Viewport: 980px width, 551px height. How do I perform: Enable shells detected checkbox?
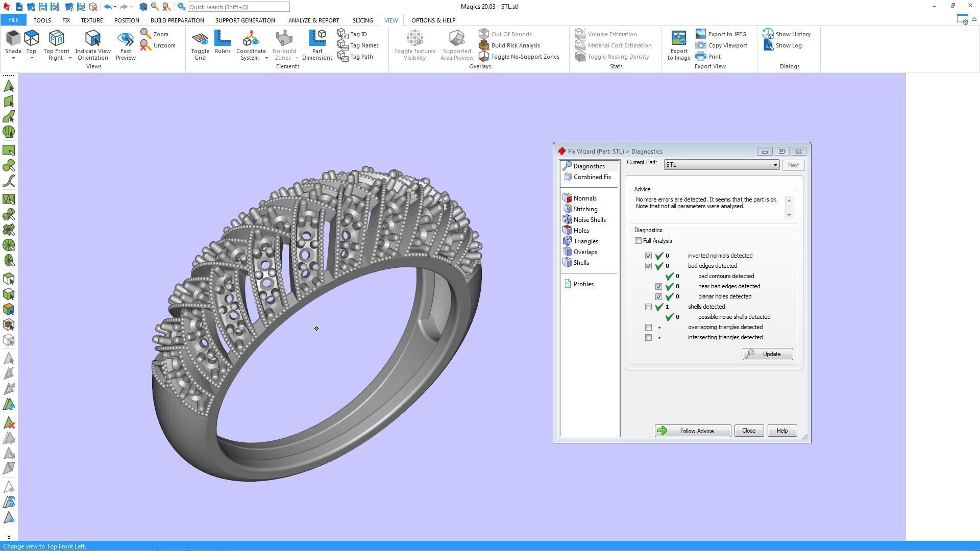tap(648, 307)
